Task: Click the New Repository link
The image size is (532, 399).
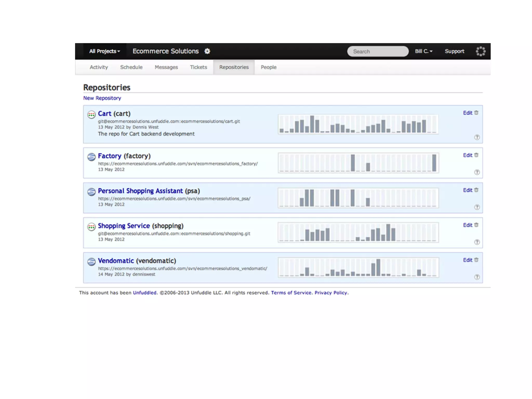Action: click(102, 98)
